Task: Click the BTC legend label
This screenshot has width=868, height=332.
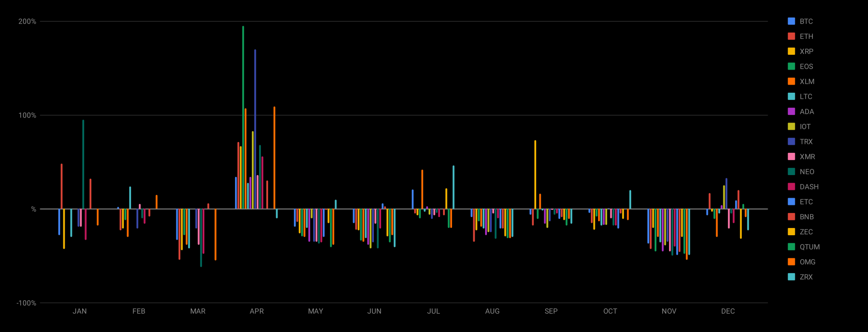Action: tap(806, 21)
